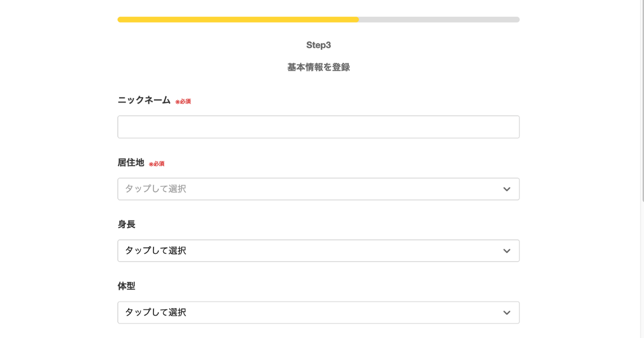Screen dimensions: 644x338
Task: Click the ニックネーム text input field
Action: coord(318,127)
